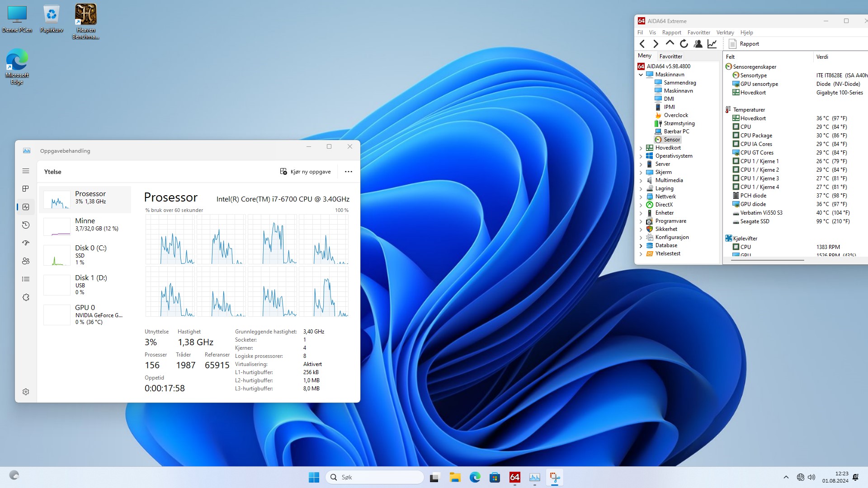This screenshot has height=488, width=868.
Task: Open Task Manager Processes page icon
Action: pyautogui.click(x=26, y=188)
